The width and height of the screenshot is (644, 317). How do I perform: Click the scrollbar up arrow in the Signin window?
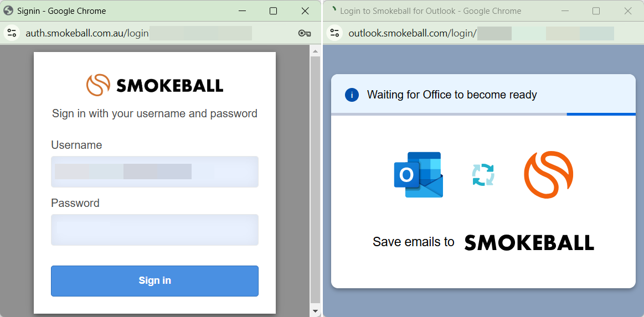316,51
